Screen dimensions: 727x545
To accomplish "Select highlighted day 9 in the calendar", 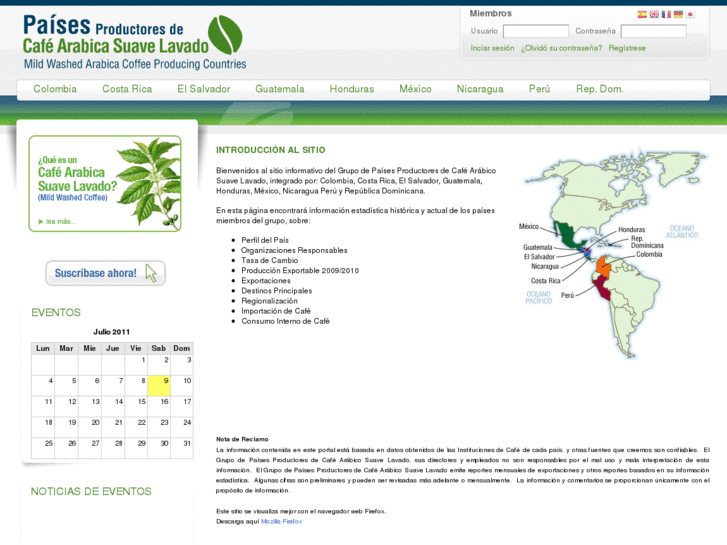I will pyautogui.click(x=159, y=385).
